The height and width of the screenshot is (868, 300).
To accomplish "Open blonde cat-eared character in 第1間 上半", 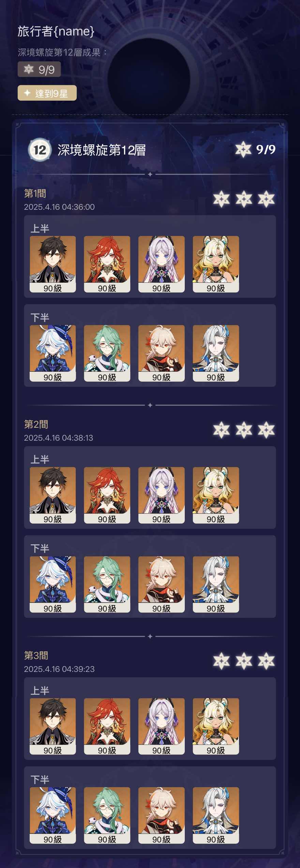I will [x=216, y=264].
